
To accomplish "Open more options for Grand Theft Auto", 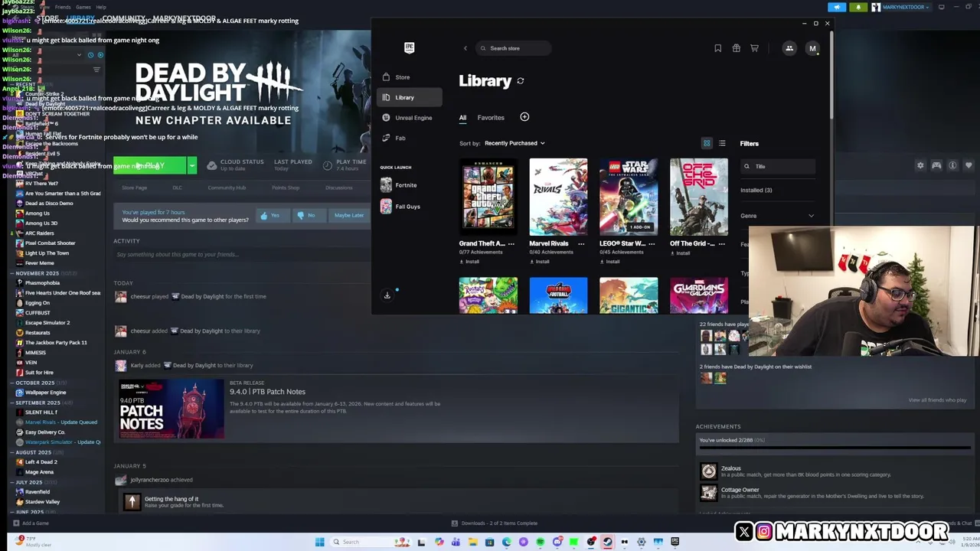I will tap(511, 243).
